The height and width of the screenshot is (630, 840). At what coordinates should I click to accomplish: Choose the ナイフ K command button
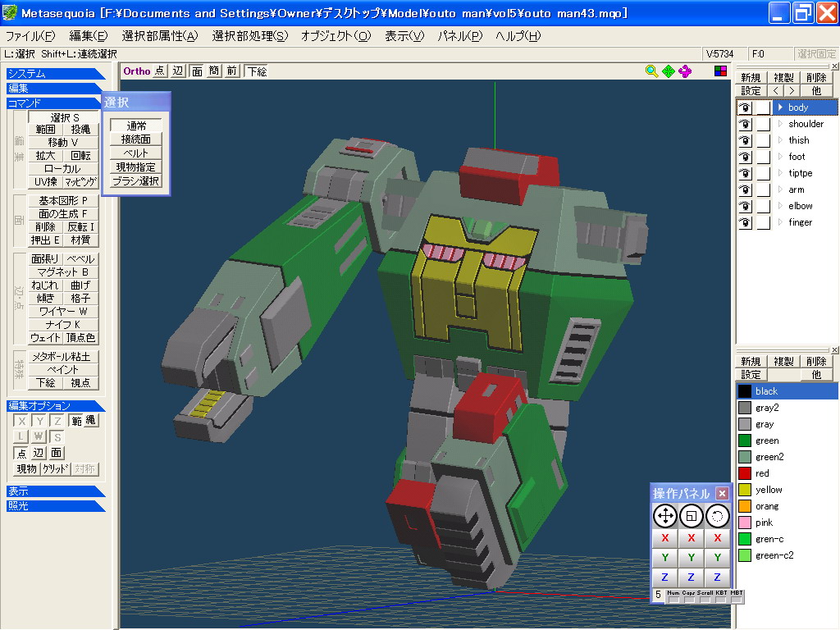[63, 325]
